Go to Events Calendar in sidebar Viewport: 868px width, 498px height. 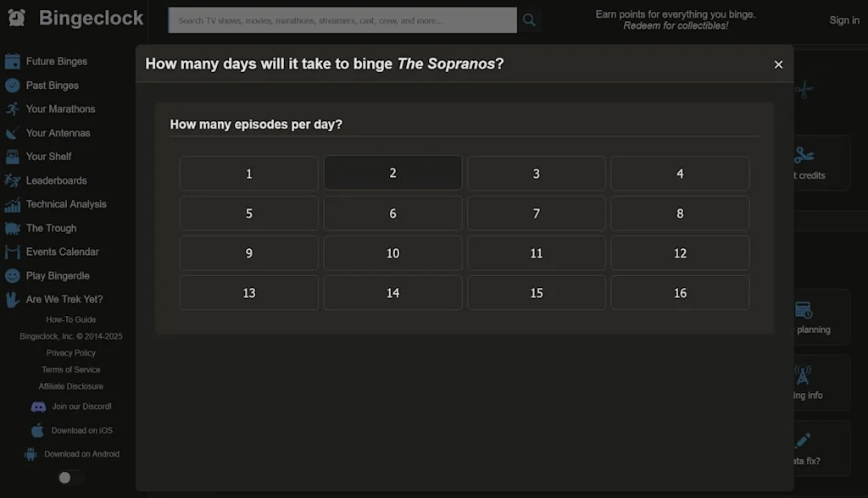click(x=62, y=252)
